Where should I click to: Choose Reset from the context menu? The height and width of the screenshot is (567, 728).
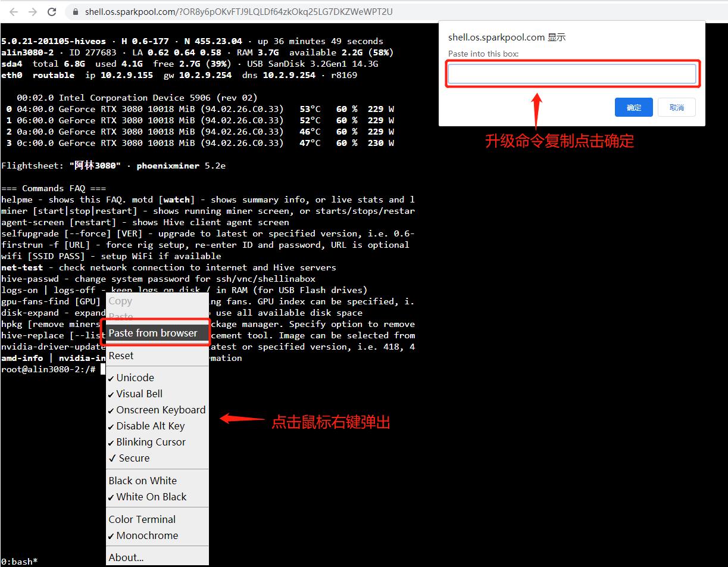click(120, 356)
